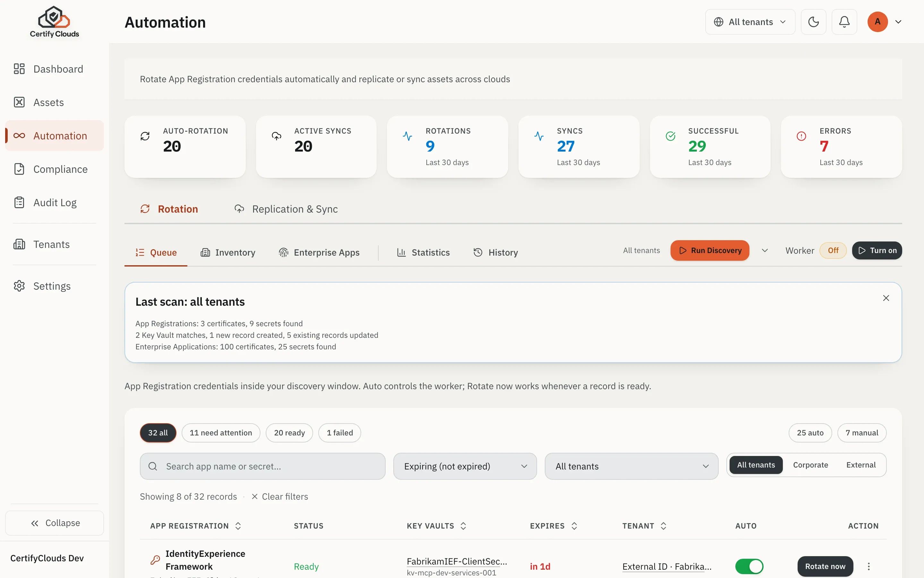Select the Corporate tenant segment

click(x=810, y=465)
